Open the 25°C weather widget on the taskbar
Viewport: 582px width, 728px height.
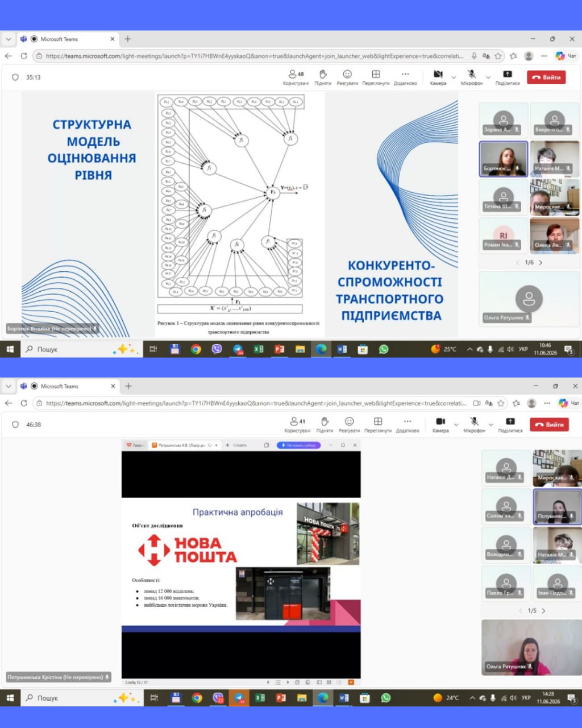[443, 349]
